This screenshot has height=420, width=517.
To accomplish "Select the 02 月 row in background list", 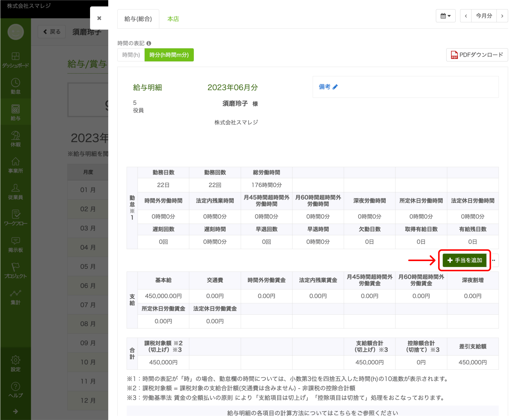I will click(88, 209).
